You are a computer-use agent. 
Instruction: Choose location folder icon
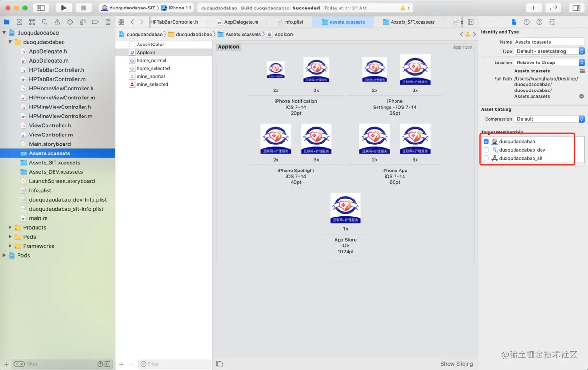pos(582,71)
